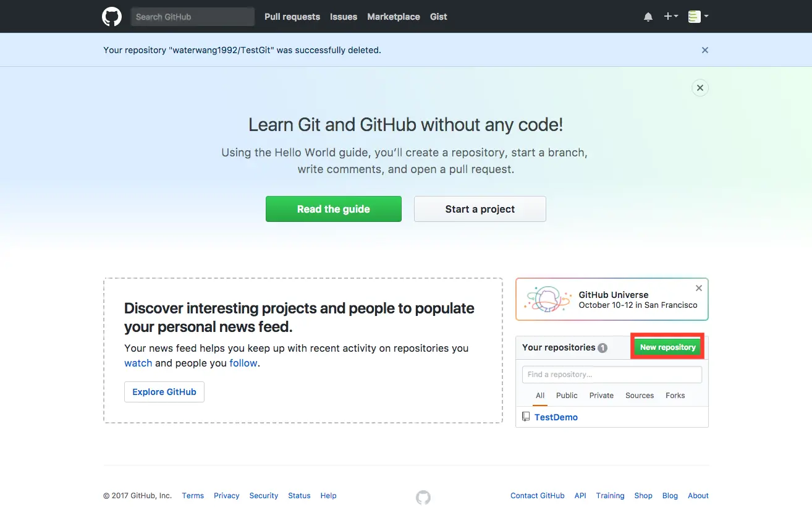Click the footer GitHub Octocat mark
The image size is (812, 531).
coord(423,497)
